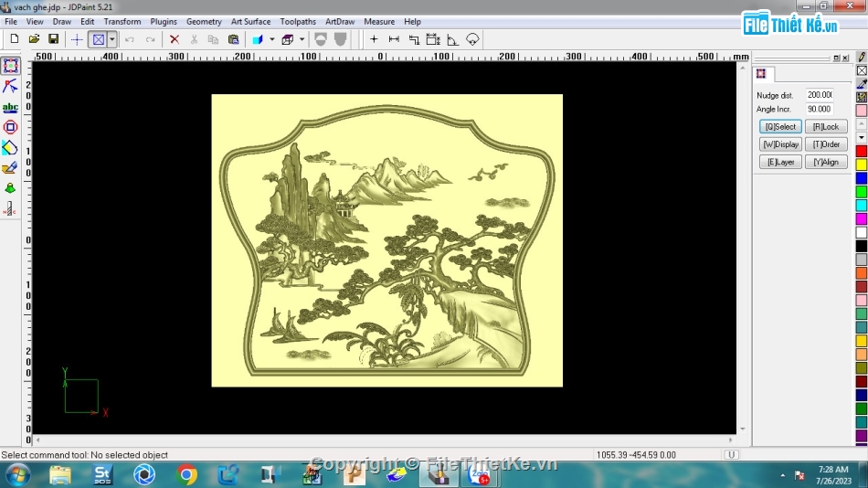Save the file with the floppy icon
Image resolution: width=868 pixels, height=488 pixels.
(x=53, y=38)
